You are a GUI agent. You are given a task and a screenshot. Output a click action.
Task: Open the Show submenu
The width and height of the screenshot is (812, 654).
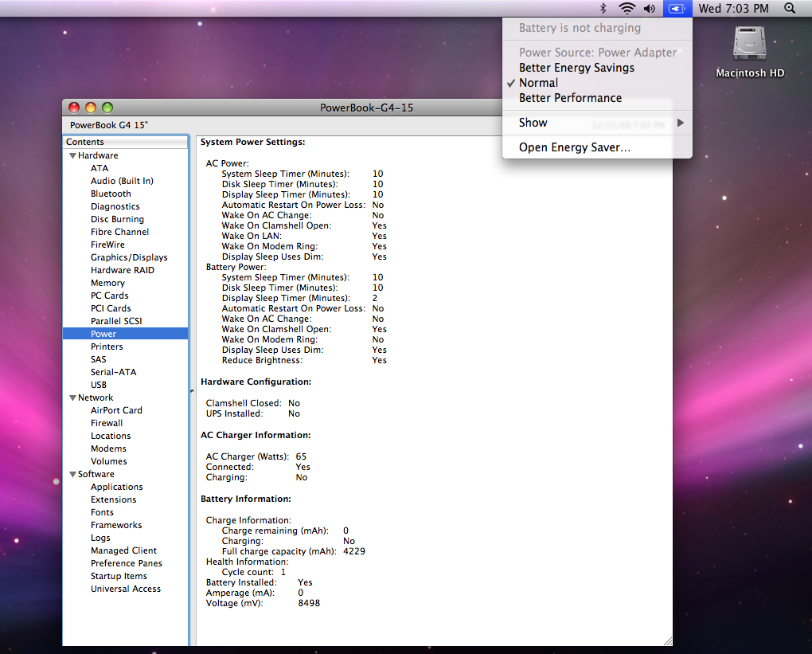coord(597,123)
